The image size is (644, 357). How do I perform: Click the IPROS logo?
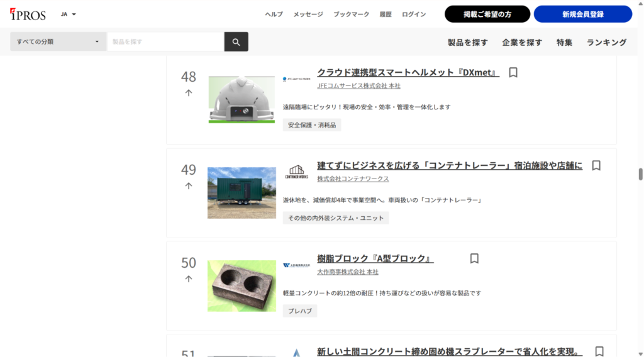[x=28, y=14]
